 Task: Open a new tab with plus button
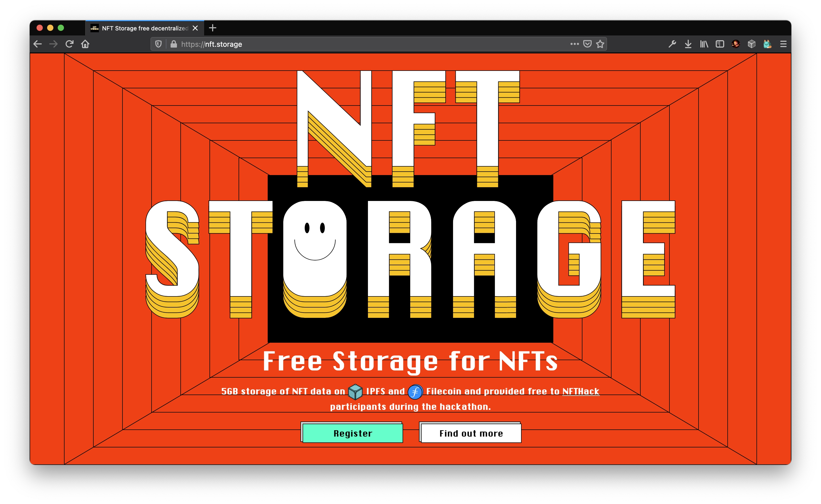(x=213, y=28)
